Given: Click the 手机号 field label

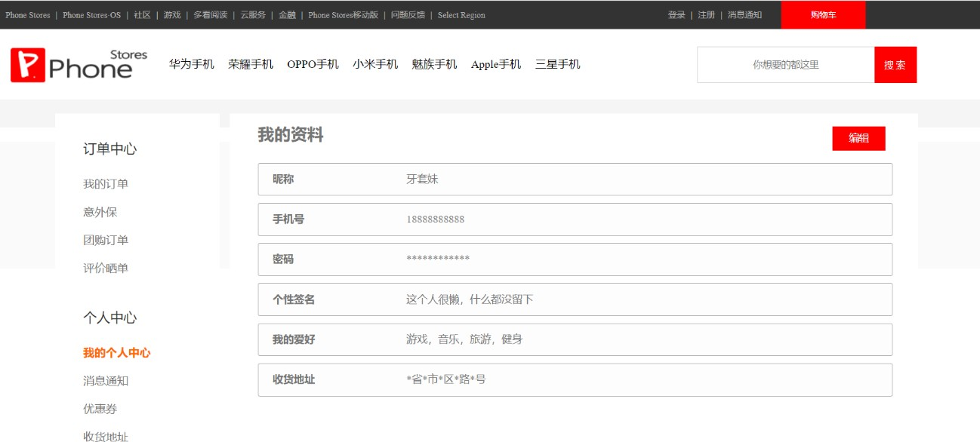Looking at the screenshot, I should tap(288, 219).
